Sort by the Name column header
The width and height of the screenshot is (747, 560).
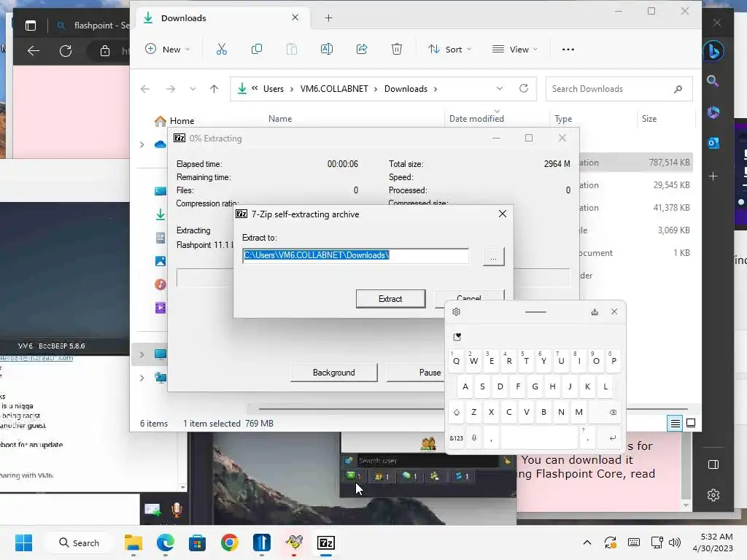click(x=280, y=119)
